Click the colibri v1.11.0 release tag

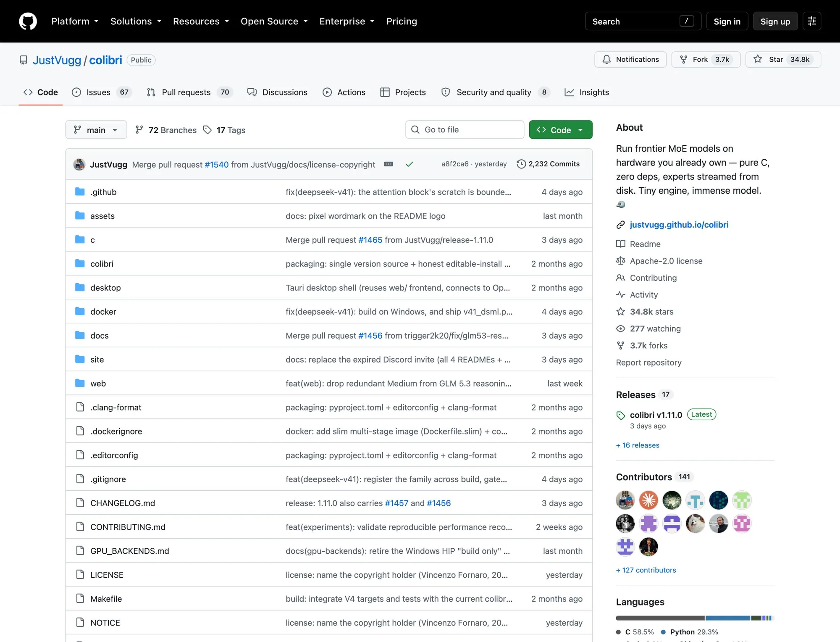pyautogui.click(x=656, y=415)
